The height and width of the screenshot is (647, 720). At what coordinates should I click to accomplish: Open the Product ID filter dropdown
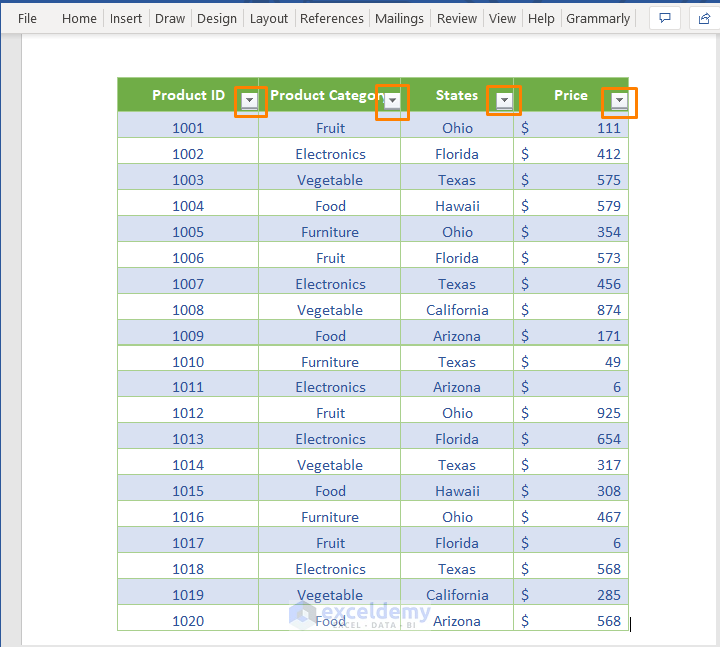coord(249,100)
